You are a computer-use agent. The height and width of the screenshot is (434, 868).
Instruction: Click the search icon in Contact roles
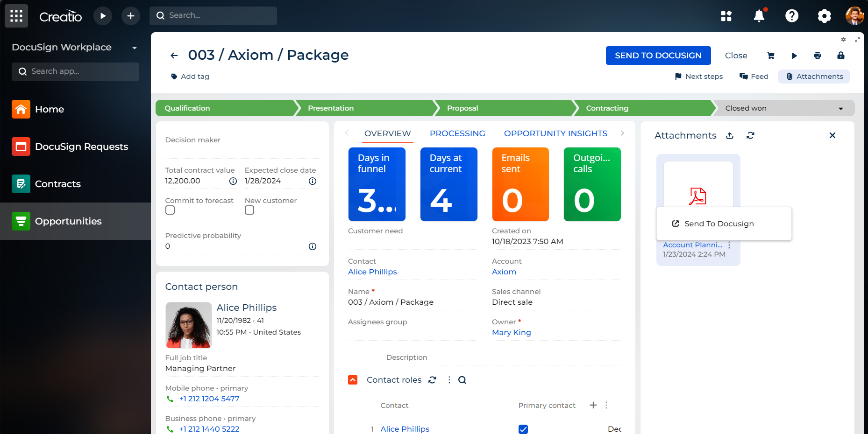pyautogui.click(x=462, y=380)
